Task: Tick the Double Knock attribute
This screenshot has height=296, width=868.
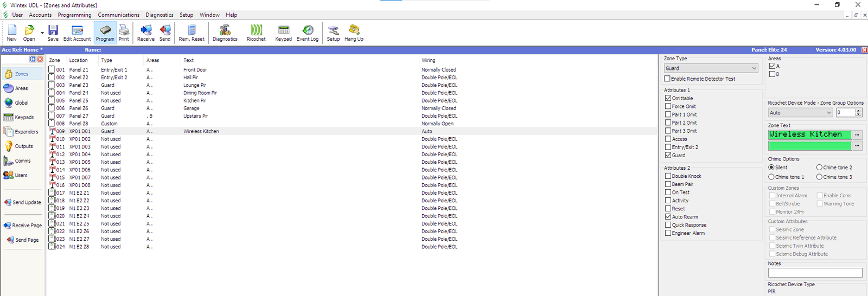Action: coord(668,176)
